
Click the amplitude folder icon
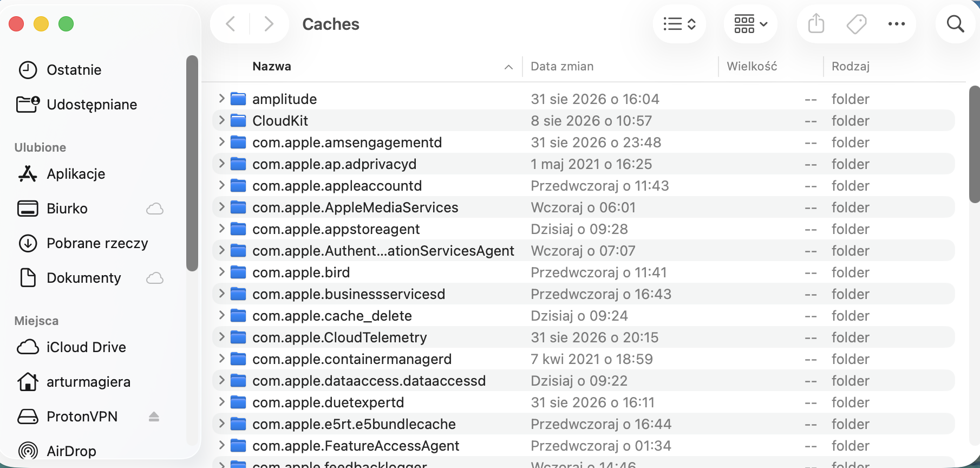point(238,99)
